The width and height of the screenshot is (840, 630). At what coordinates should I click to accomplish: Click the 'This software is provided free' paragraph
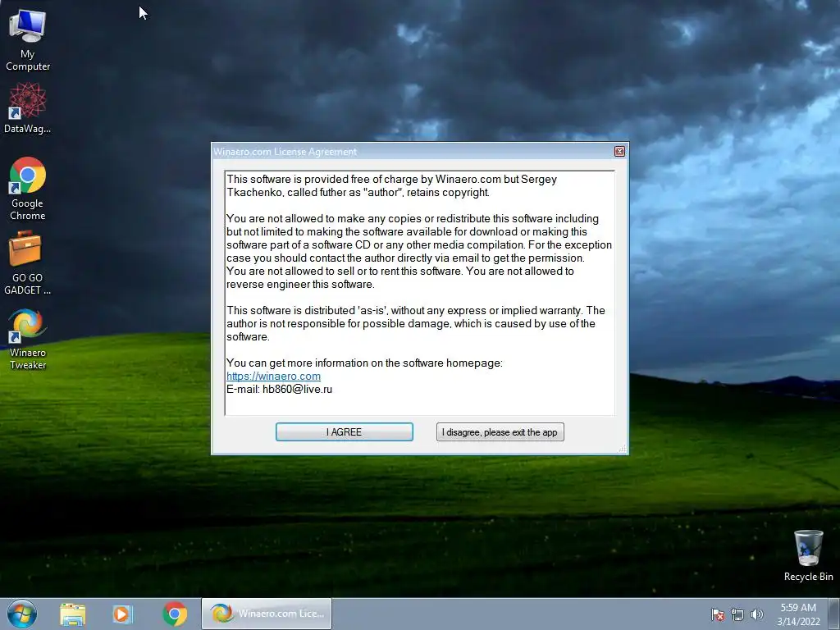coord(391,186)
